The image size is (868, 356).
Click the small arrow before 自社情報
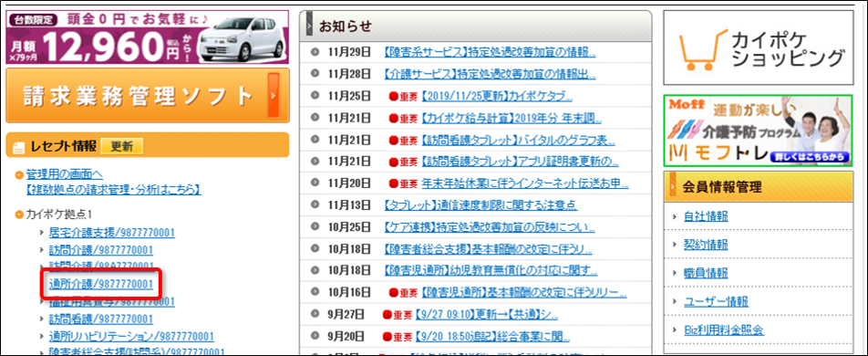point(674,216)
